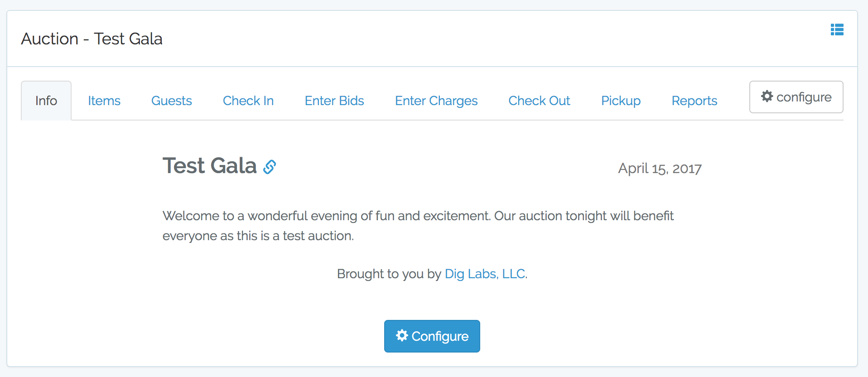Viewport: 868px width, 377px height.
Task: Click the April 15, 2017 date text
Action: tap(660, 169)
